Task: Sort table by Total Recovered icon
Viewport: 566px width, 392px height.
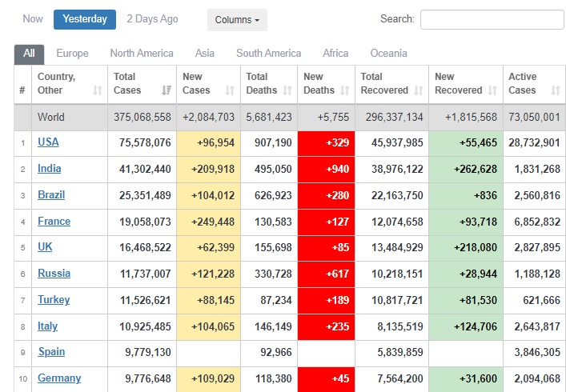Action: (x=419, y=90)
